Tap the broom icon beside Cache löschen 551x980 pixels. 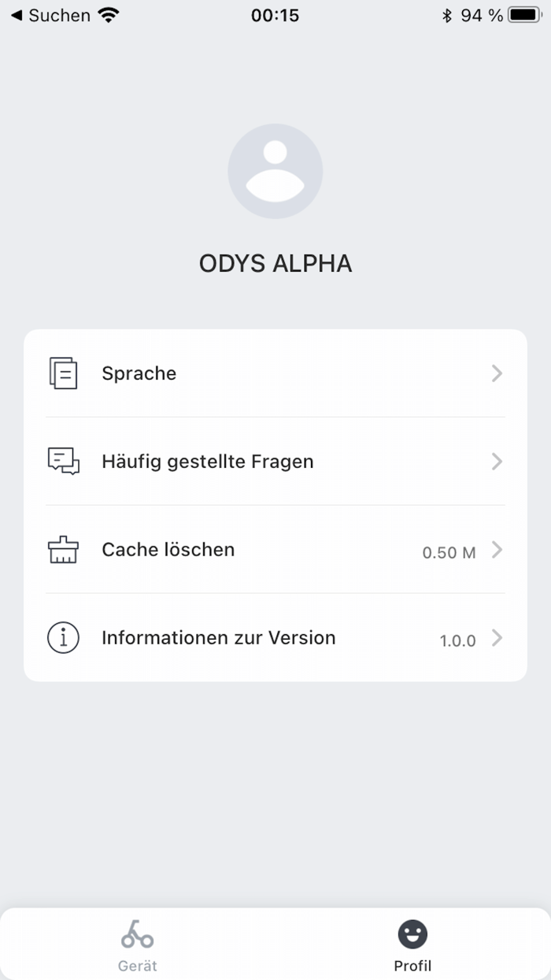click(63, 550)
